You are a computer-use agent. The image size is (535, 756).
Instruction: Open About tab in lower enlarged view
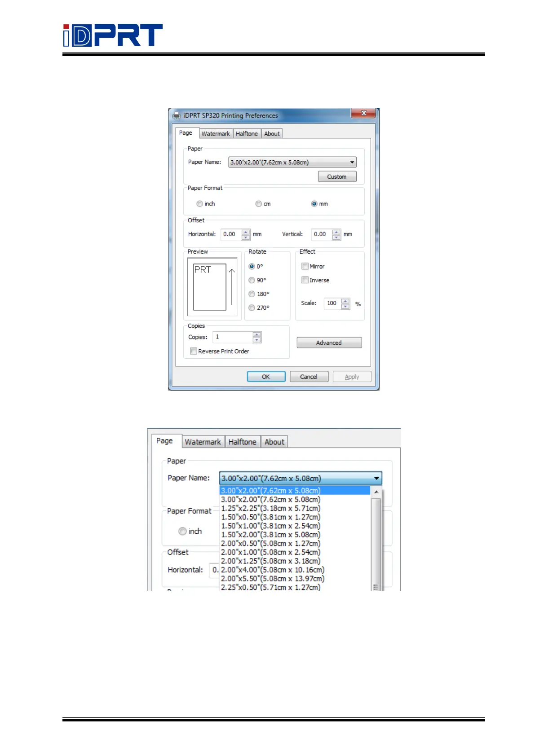(x=274, y=442)
